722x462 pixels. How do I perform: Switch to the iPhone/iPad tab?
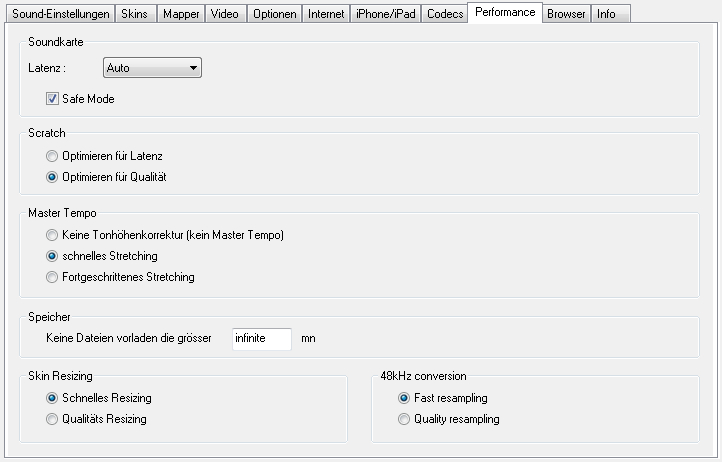tap(386, 14)
